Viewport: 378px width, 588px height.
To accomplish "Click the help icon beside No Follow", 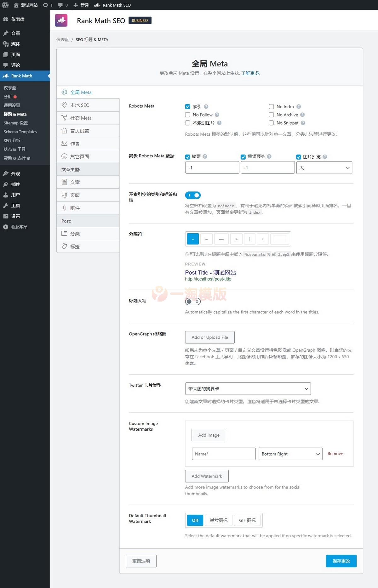I will pos(217,115).
